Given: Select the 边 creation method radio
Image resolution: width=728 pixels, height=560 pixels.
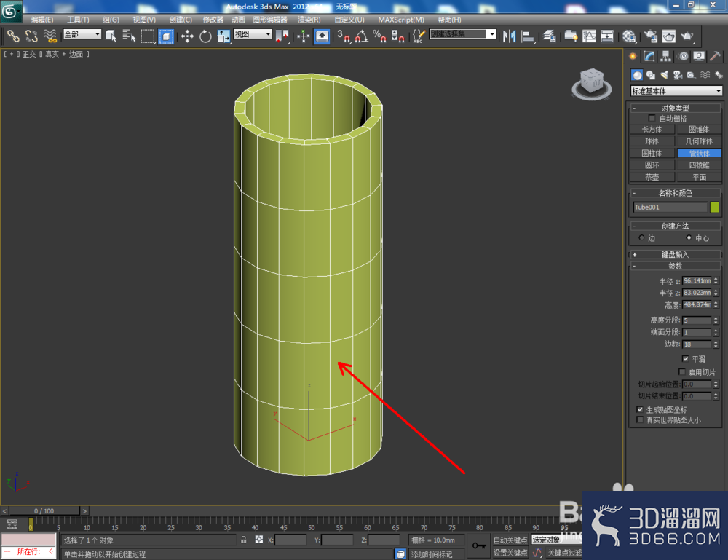Looking at the screenshot, I should 641,237.
